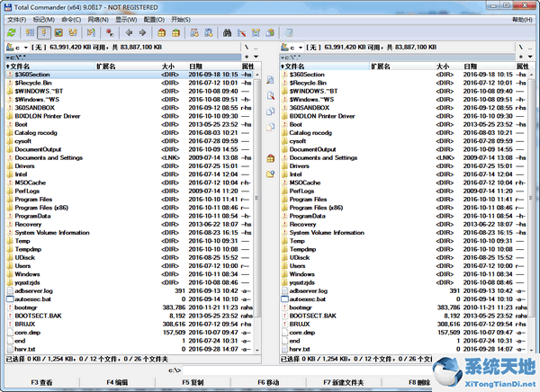Open the 网络(N) menu
Screen dimensions: 540x392
(98, 20)
